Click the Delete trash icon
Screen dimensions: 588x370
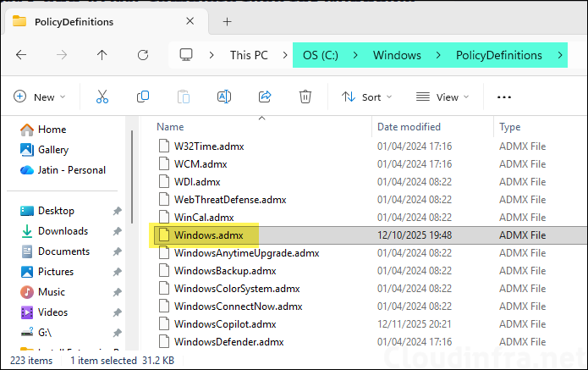coord(305,97)
